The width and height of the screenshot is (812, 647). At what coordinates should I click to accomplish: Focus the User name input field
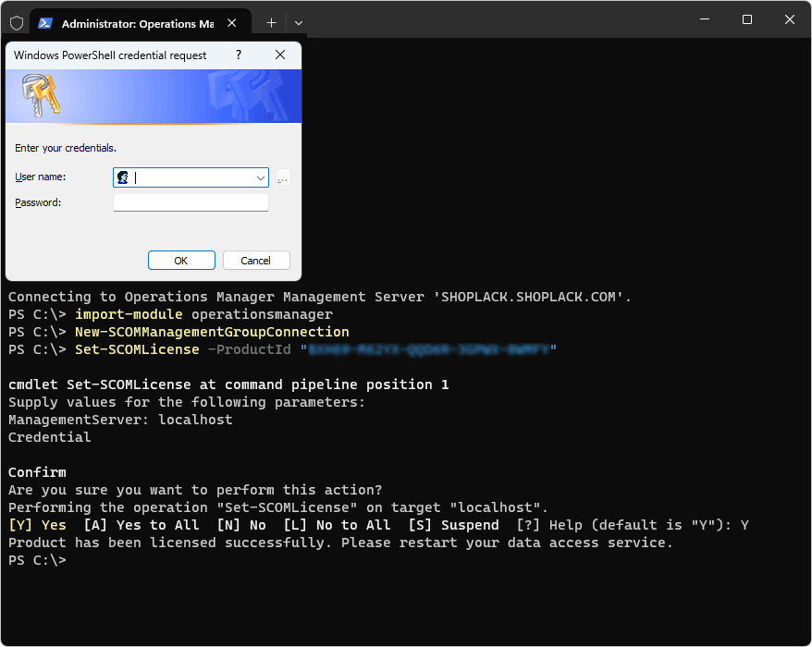191,177
